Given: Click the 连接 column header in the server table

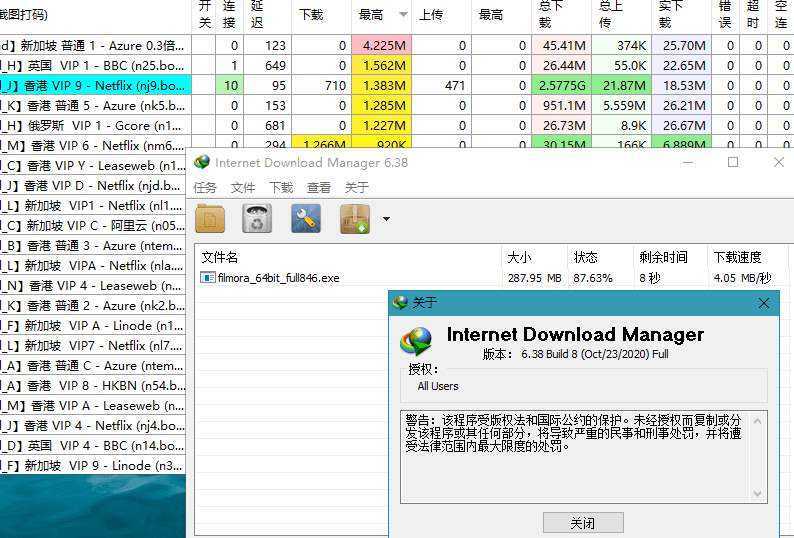Looking at the screenshot, I should 229,15.
